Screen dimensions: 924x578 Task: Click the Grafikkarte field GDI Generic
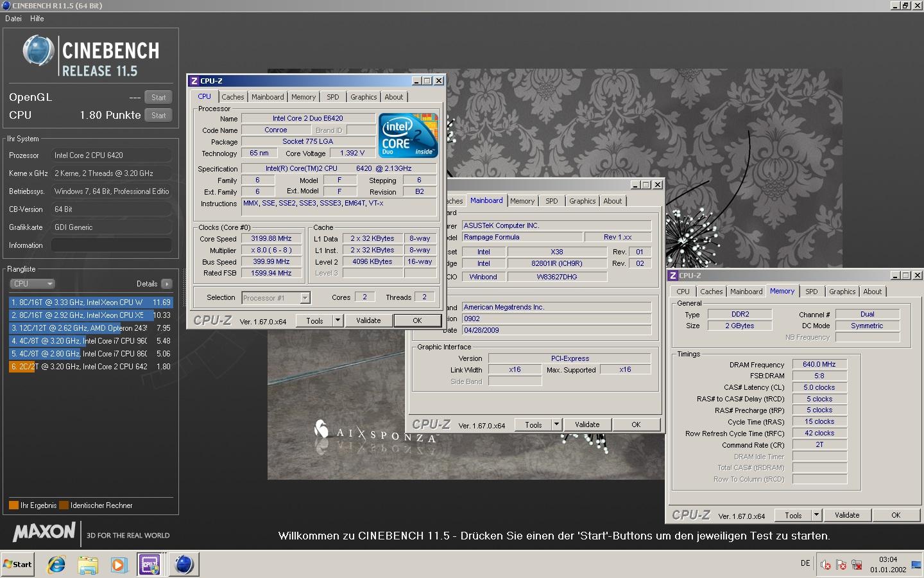click(x=112, y=227)
